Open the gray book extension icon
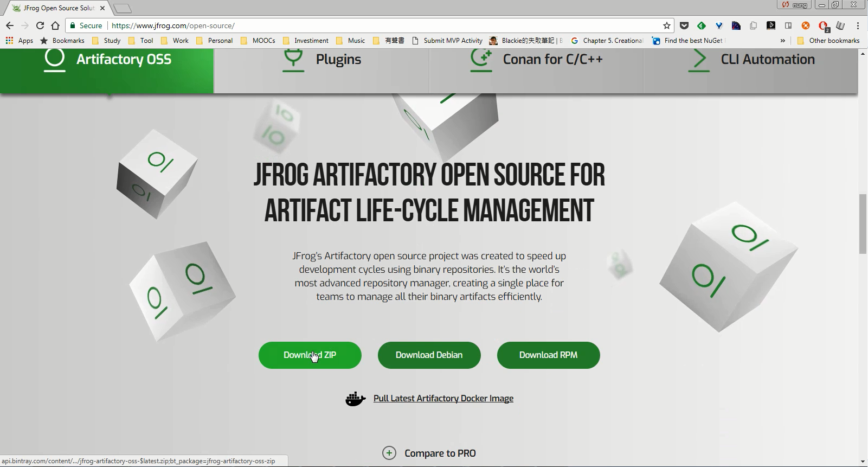 pos(840,25)
